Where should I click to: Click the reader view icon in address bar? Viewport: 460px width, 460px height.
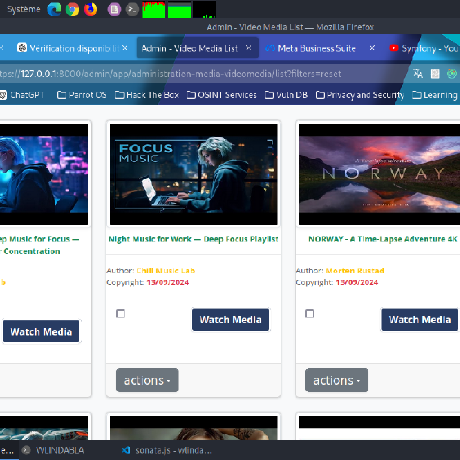pos(435,74)
